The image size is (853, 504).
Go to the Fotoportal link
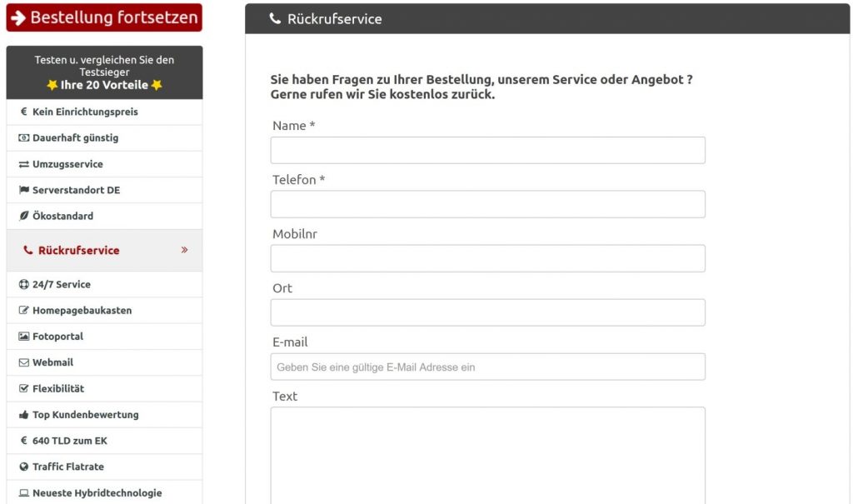[x=104, y=337]
